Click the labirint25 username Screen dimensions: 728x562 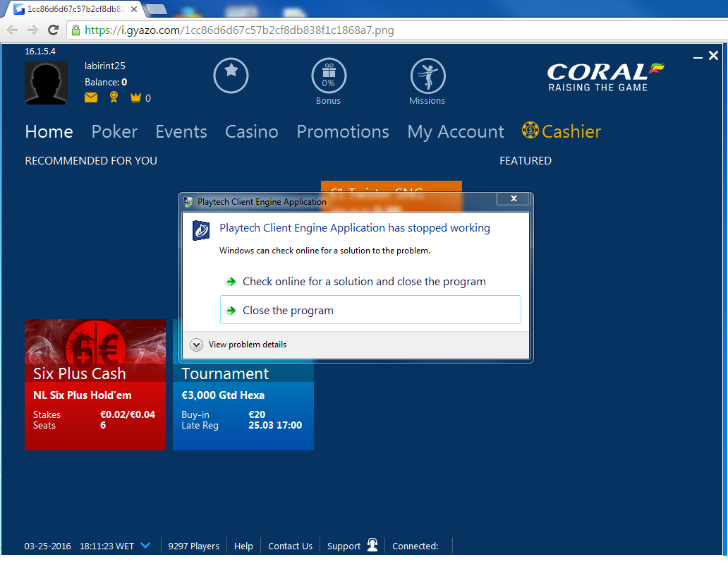pos(105,66)
